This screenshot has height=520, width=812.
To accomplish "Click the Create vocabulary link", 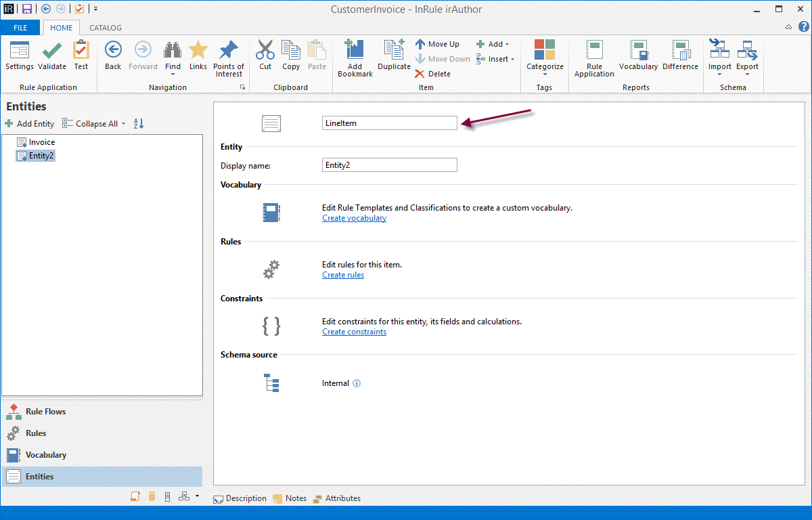I will point(354,218).
